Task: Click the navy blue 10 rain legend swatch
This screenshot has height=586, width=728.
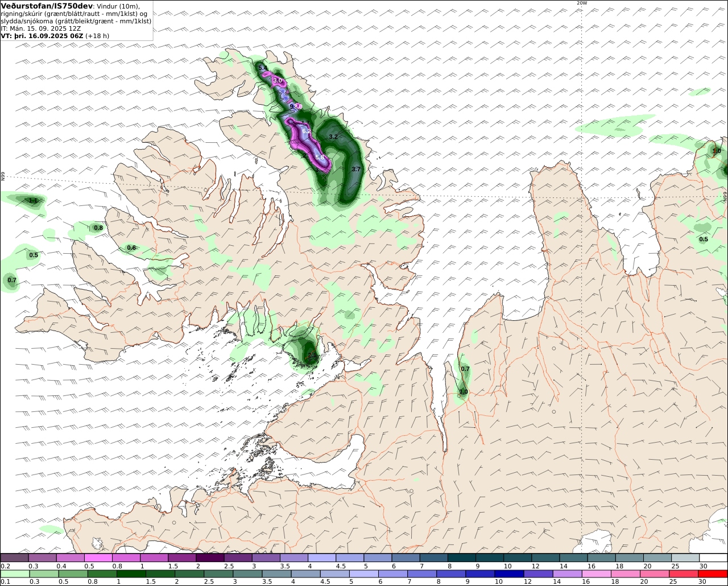Action: click(x=508, y=573)
